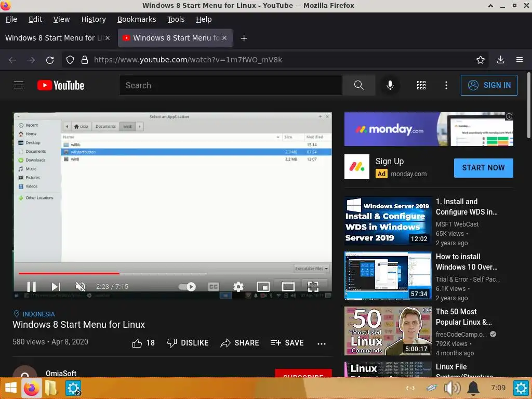Image resolution: width=532 pixels, height=399 pixels.
Task: Open the Help menu
Action: (204, 19)
